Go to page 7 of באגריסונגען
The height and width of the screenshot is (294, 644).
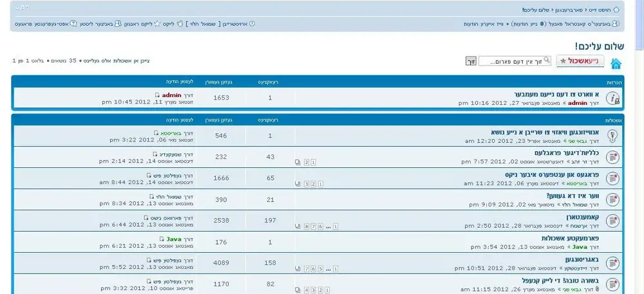pos(307,269)
